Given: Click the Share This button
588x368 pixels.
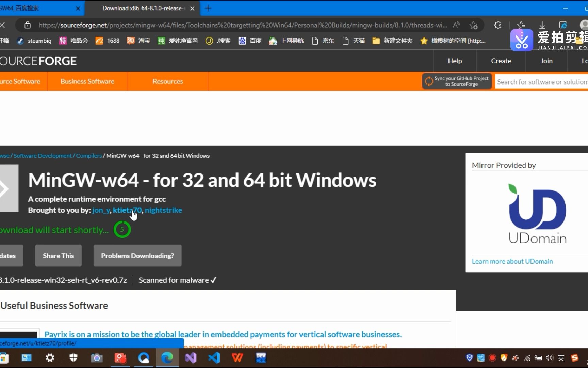Looking at the screenshot, I should click(58, 256).
